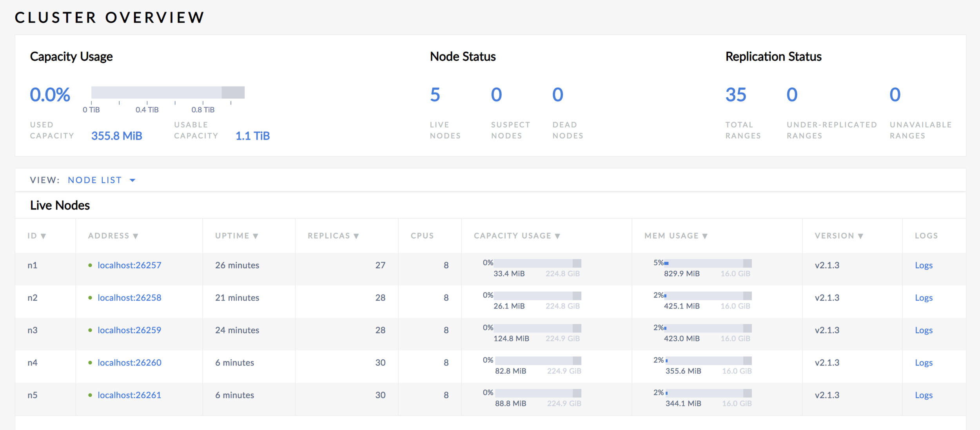Click the cluster capacity usage bar
Viewport: 980px width, 430px height.
click(x=168, y=92)
